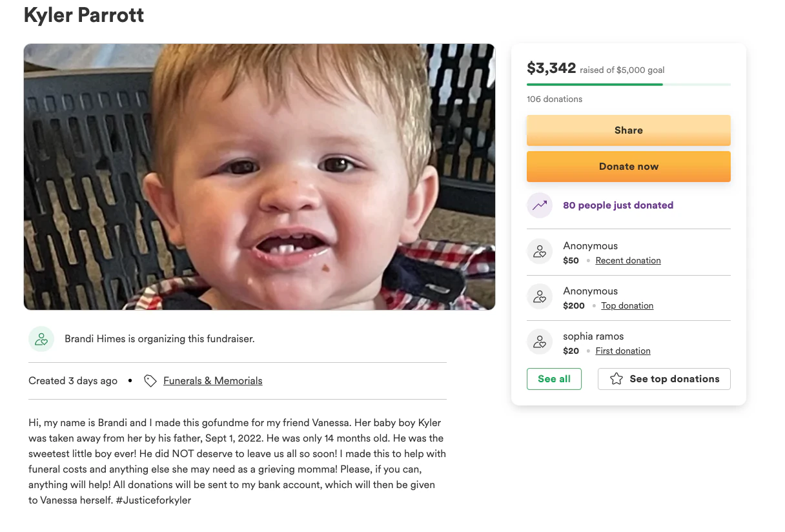Click the 106 donations count
The height and width of the screenshot is (532, 785).
pyautogui.click(x=555, y=99)
